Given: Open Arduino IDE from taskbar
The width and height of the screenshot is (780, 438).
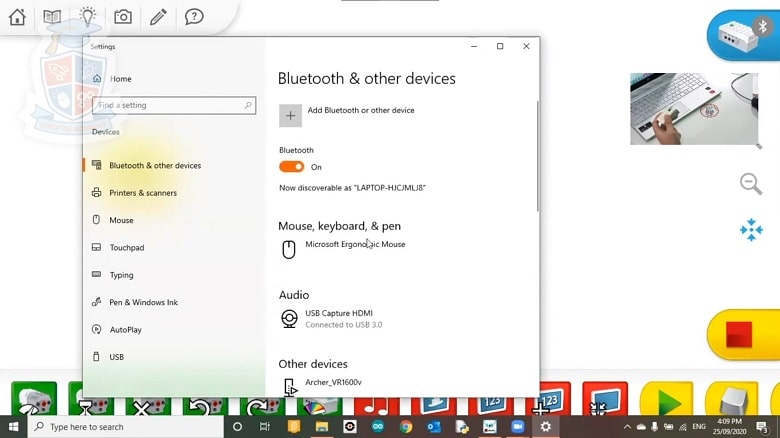Looking at the screenshot, I should pos(378,427).
